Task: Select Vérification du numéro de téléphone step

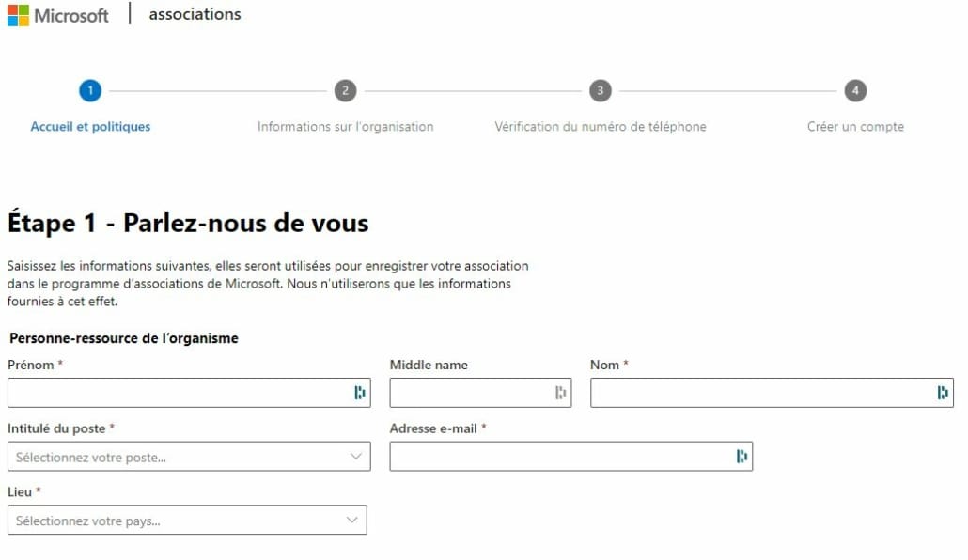Action: point(600,127)
